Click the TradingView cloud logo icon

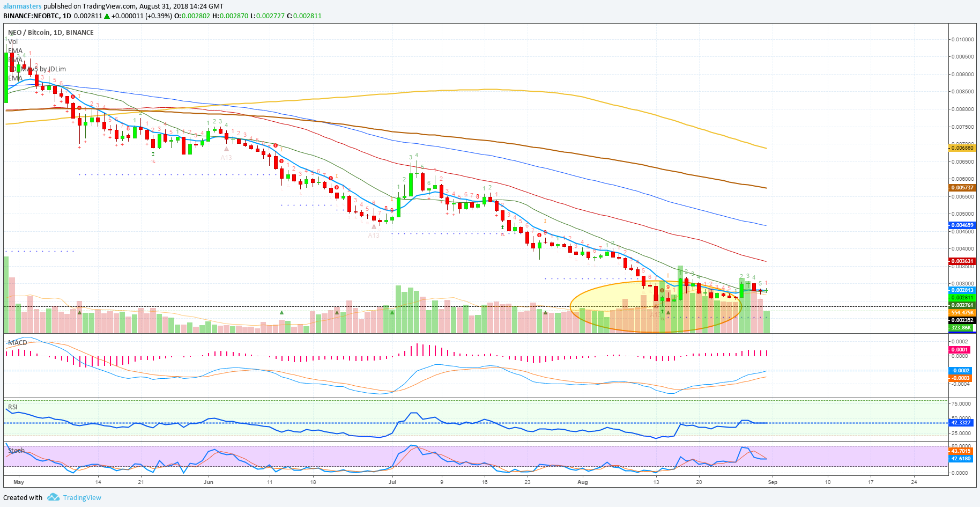tap(53, 497)
